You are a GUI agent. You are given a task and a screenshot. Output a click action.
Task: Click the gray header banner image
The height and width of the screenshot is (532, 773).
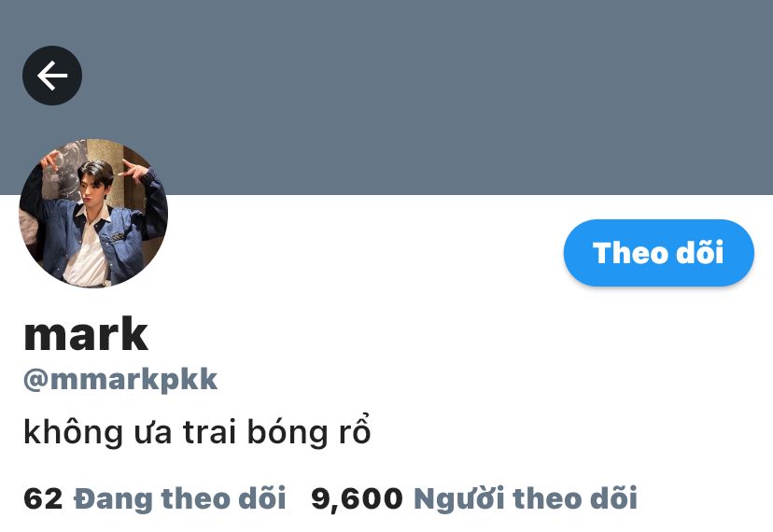[386, 98]
